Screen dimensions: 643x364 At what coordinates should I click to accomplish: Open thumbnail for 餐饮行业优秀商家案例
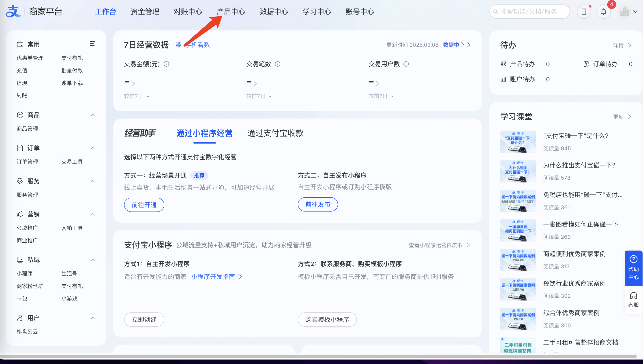coord(518,289)
